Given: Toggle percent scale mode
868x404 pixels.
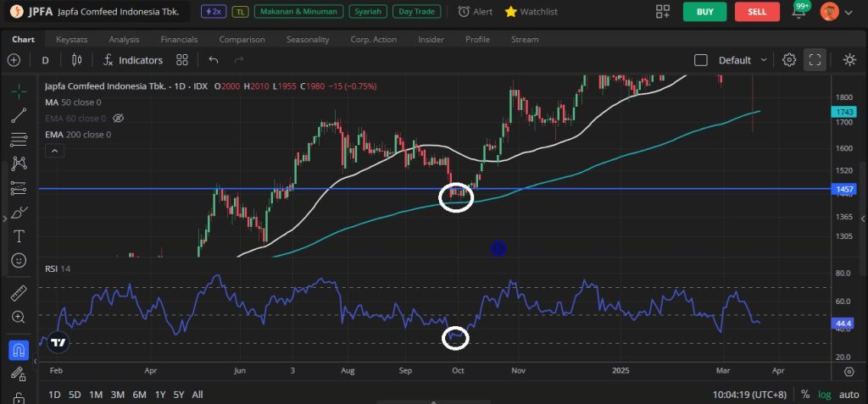Looking at the screenshot, I should point(805,395).
